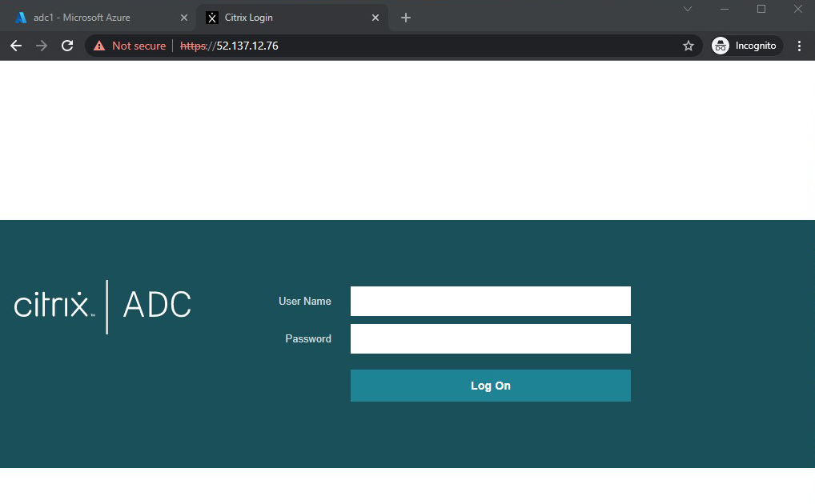Focus the User Name input field
Viewport: 815px width, 504px height.
[490, 301]
